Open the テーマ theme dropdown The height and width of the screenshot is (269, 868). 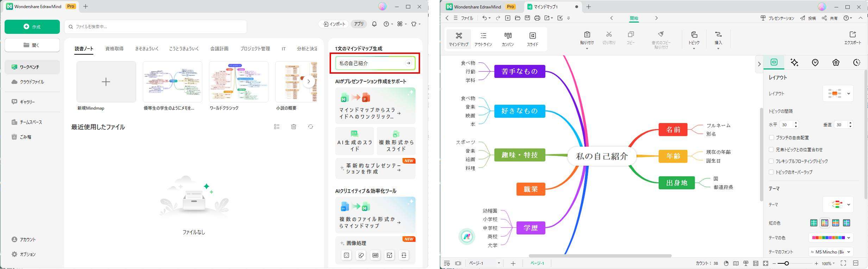point(838,204)
